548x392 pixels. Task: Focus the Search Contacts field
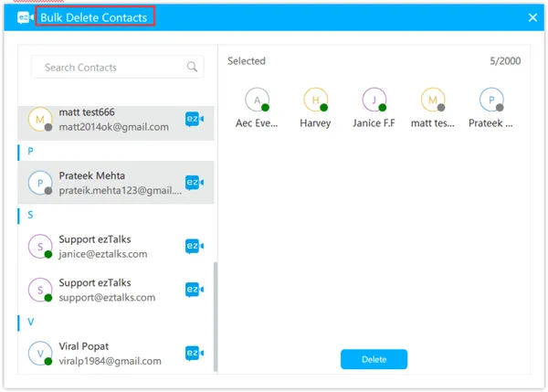click(118, 67)
